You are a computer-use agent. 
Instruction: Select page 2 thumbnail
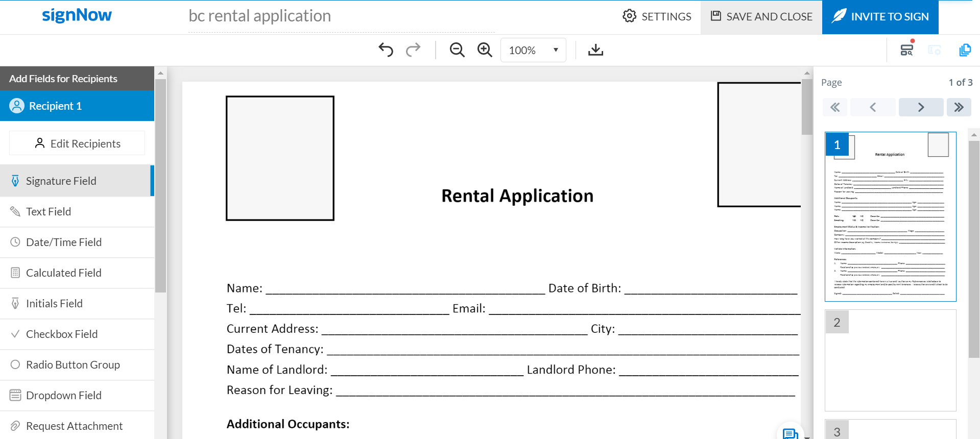click(x=890, y=360)
